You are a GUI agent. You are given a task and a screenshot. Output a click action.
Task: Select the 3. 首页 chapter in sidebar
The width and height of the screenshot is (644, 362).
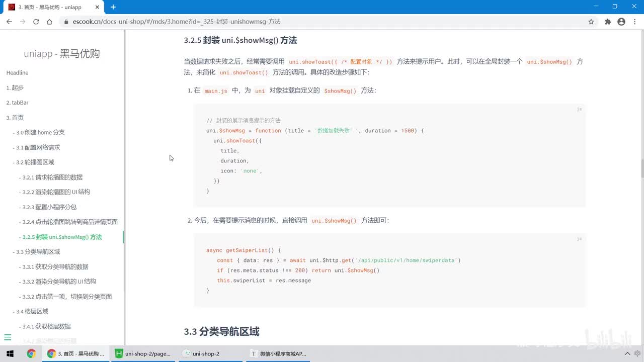(x=15, y=118)
